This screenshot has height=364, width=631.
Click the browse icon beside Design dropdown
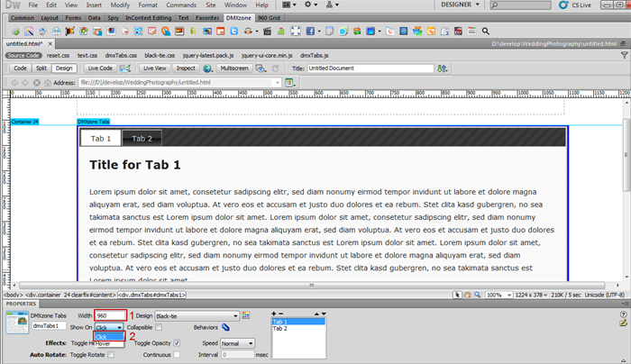[245, 315]
